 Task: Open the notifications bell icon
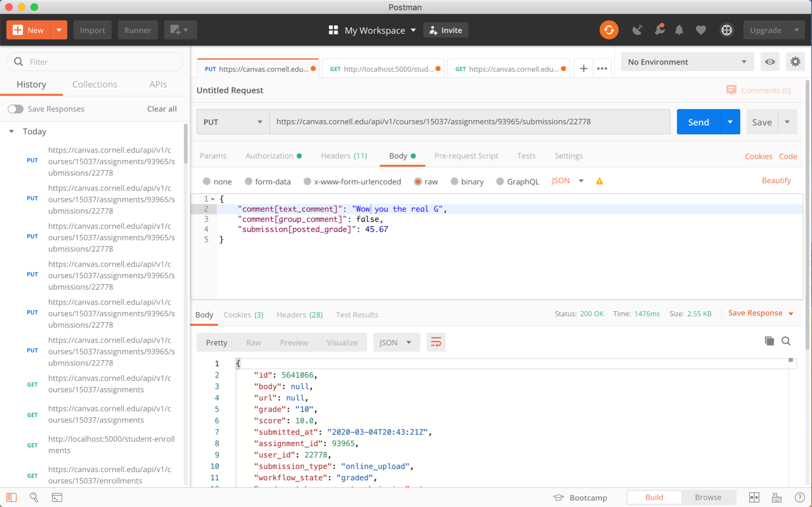point(679,30)
